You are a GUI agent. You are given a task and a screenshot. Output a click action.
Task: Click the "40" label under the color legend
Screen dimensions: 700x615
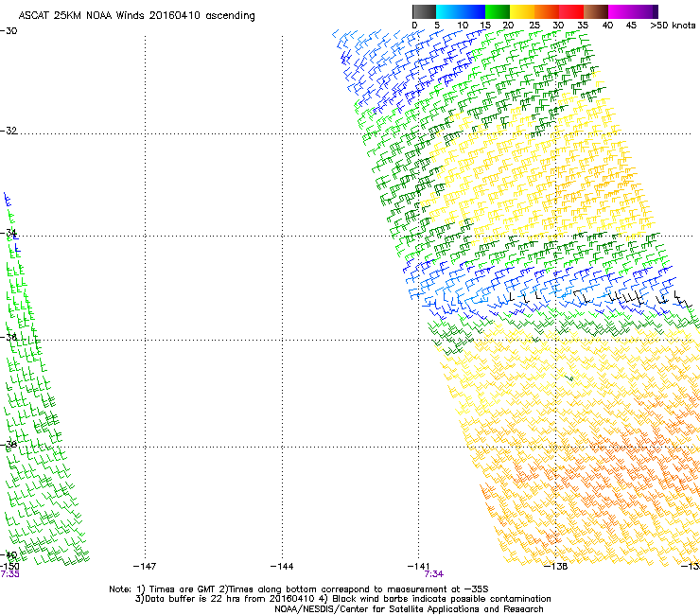pyautogui.click(x=607, y=26)
